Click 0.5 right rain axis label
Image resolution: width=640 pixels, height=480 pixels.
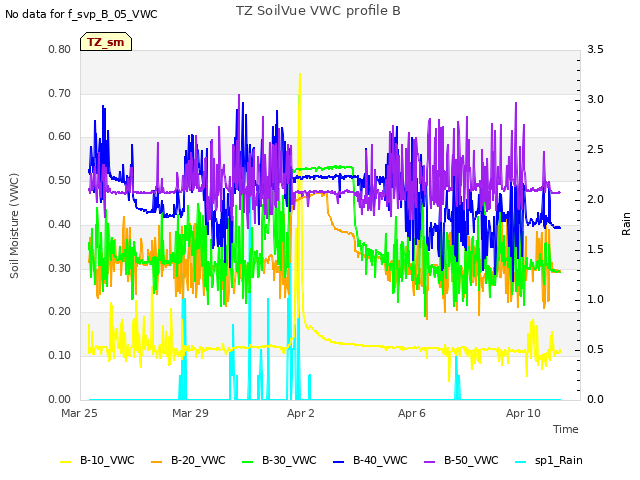[595, 349]
